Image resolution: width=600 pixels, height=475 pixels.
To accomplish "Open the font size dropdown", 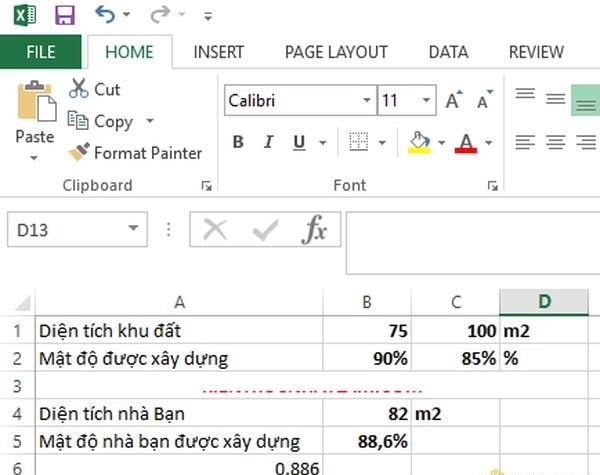I will [x=427, y=101].
